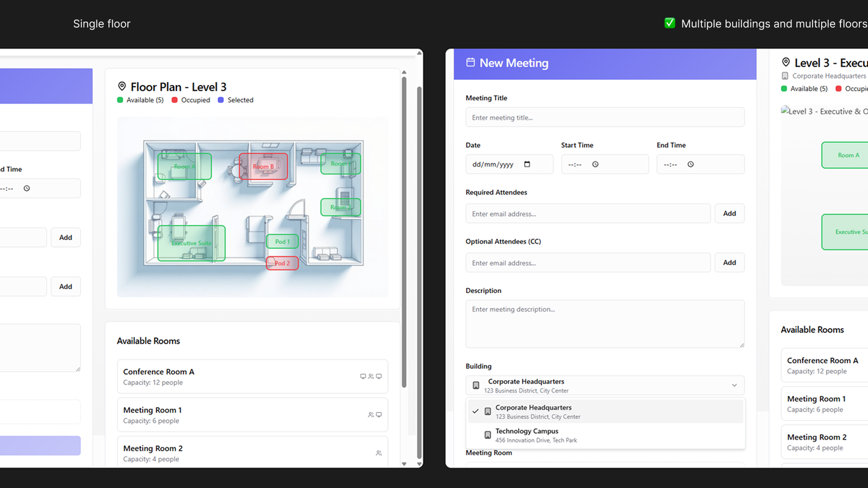This screenshot has width=868, height=488.
Task: Click the blue Selected legend swatch
Action: point(221,100)
